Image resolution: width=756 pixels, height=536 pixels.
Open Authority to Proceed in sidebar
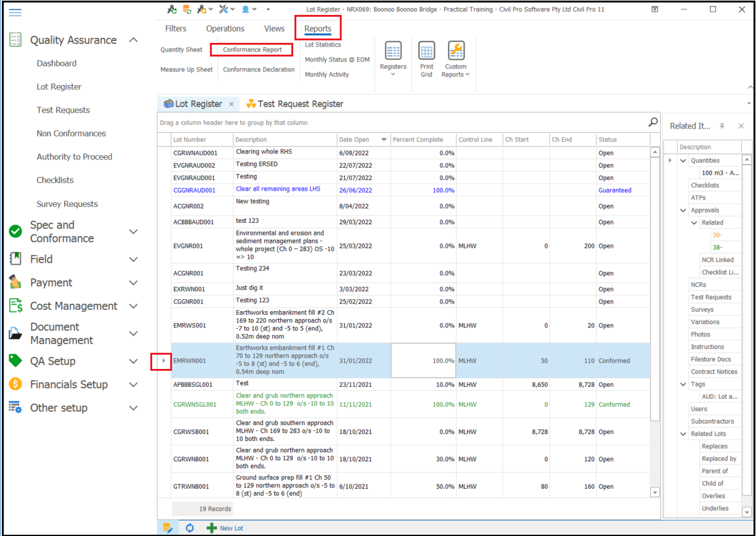(75, 157)
